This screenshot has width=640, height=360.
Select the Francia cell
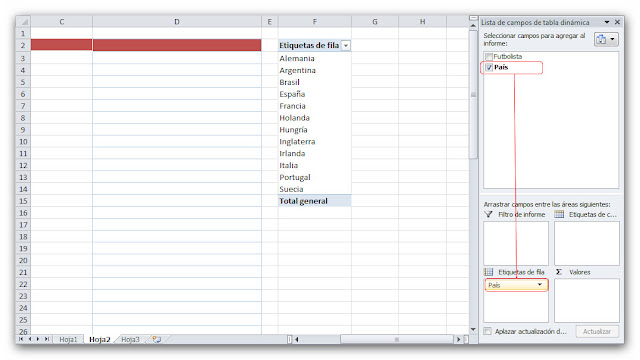click(315, 106)
